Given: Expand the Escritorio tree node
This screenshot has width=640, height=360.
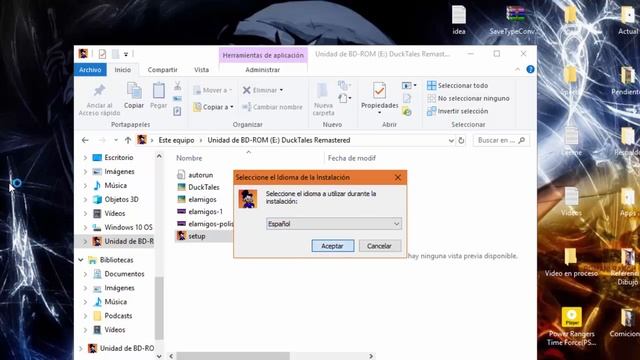Looking at the screenshot, I should [x=85, y=158].
